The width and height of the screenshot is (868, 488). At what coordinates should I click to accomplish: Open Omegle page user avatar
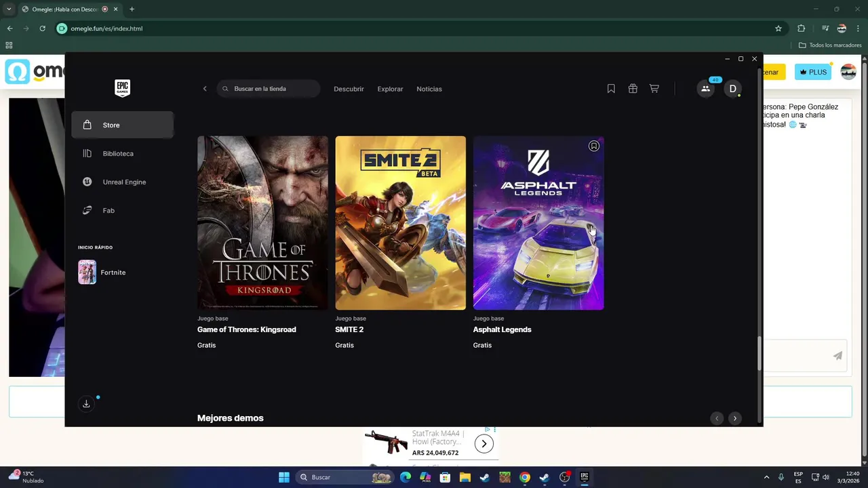848,72
